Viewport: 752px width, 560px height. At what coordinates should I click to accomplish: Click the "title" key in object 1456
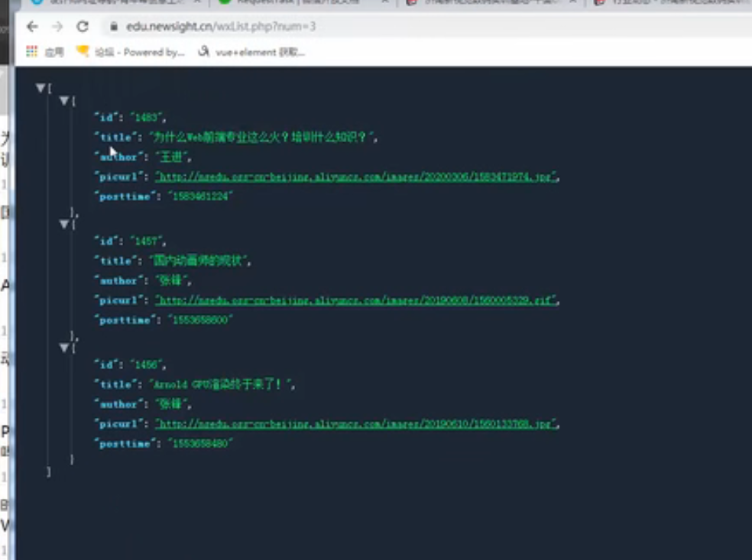[115, 384]
